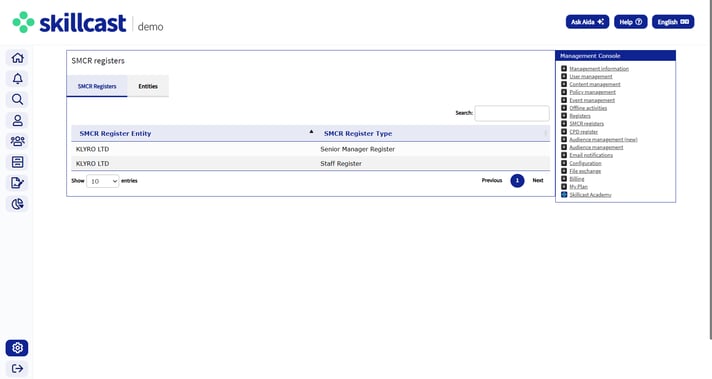
Task: Click the page vertical scrollbar
Action: point(710,170)
